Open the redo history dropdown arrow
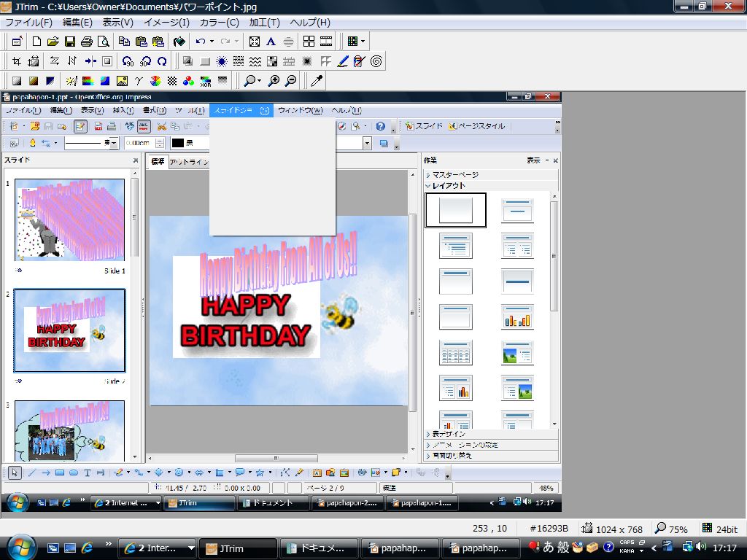Screen dimensions: 747x560 [x=236, y=42]
